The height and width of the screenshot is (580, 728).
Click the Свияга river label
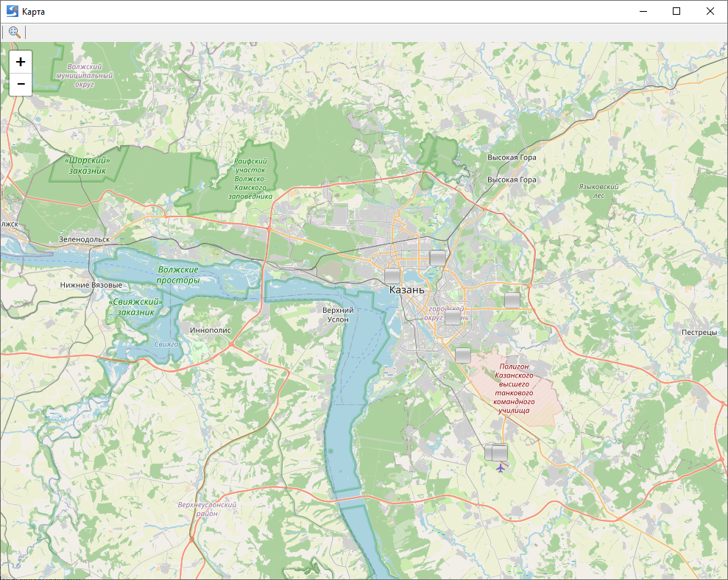(x=166, y=344)
